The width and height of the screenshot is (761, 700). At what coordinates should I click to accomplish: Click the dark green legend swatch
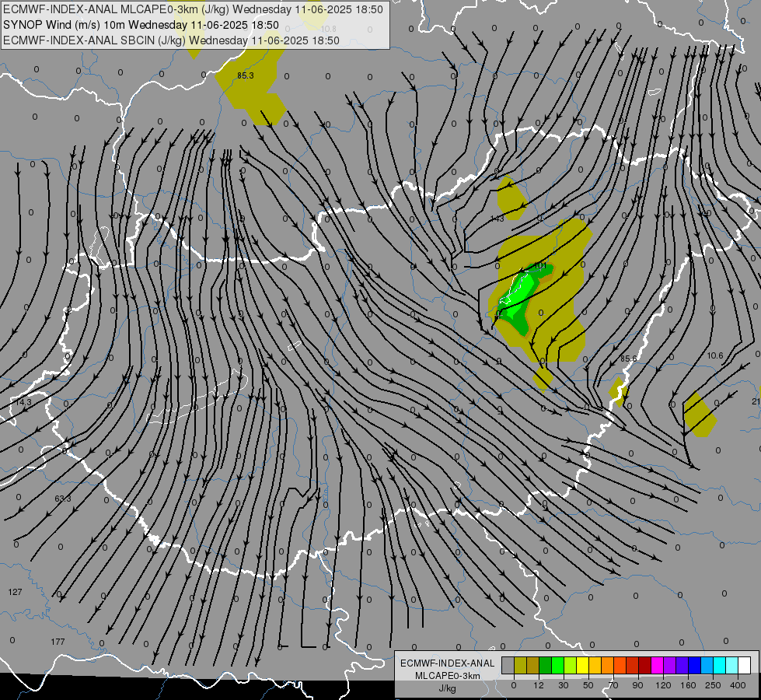(546, 665)
